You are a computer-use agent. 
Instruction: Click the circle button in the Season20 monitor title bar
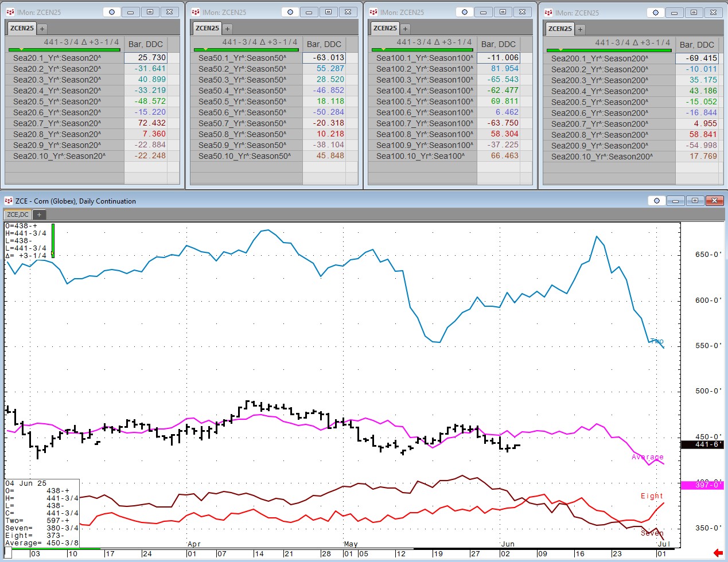click(x=112, y=12)
